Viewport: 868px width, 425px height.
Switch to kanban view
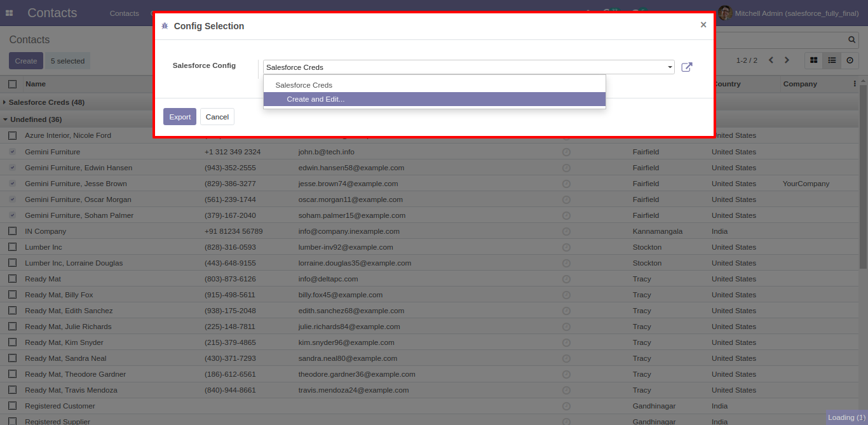[813, 60]
